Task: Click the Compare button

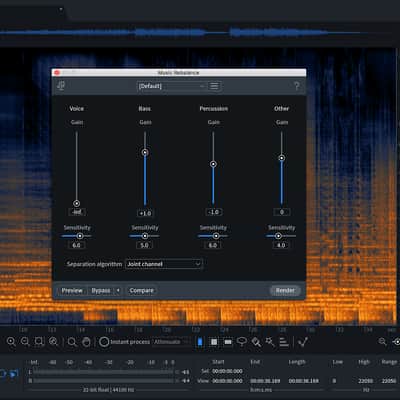Action: pyautogui.click(x=142, y=291)
